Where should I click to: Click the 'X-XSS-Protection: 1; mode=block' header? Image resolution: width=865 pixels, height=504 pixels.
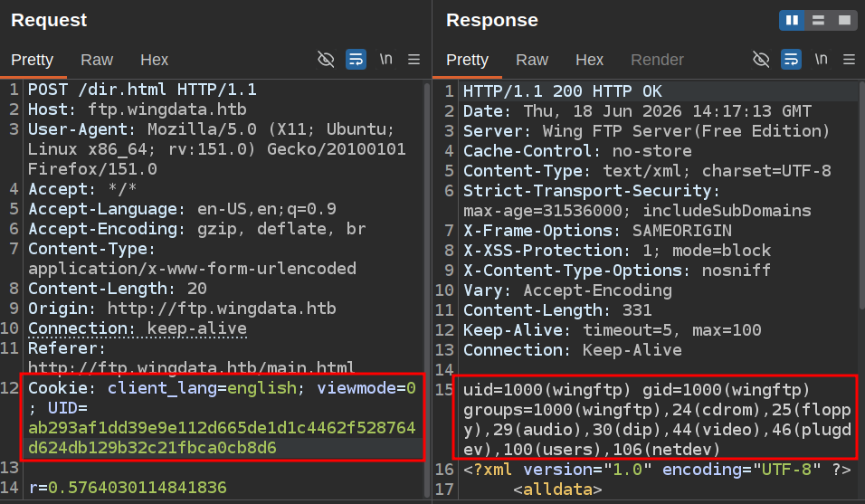tap(617, 251)
